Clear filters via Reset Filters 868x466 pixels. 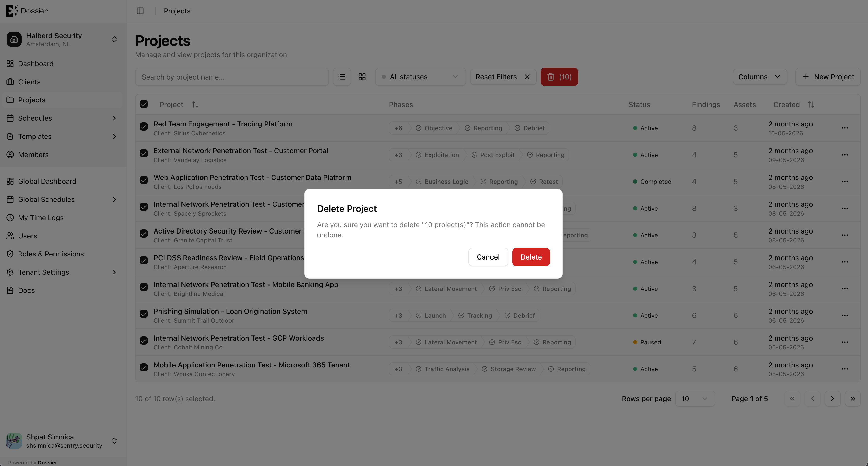(x=503, y=77)
